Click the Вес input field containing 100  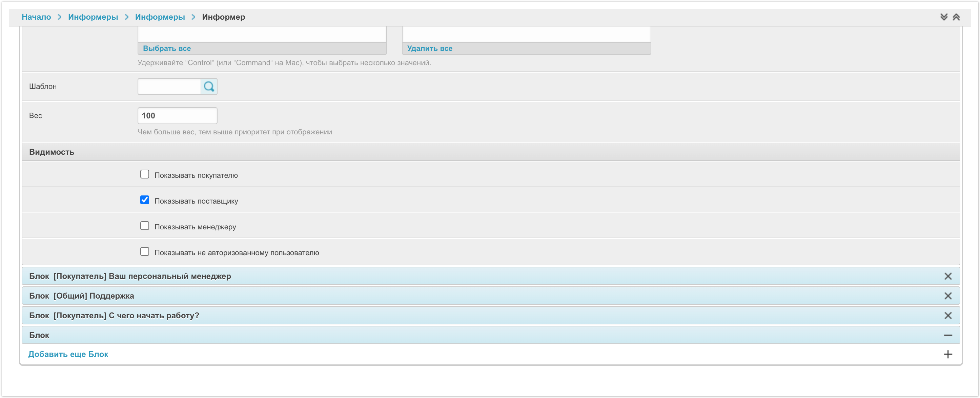coord(177,115)
